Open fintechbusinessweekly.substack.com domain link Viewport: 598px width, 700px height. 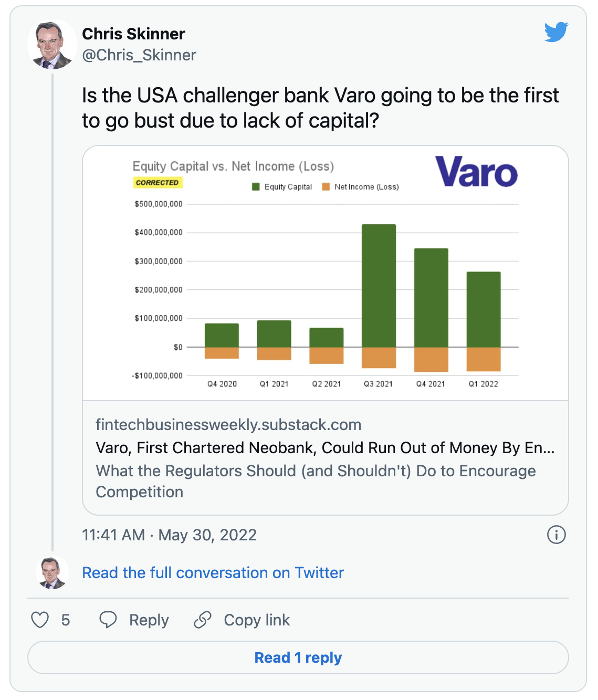point(228,424)
